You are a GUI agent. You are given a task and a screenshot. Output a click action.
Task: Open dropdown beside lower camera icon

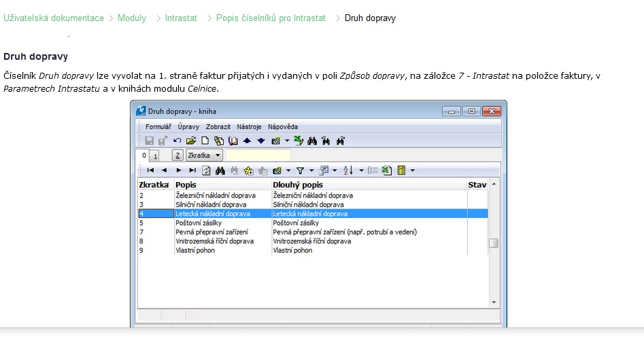pos(288,171)
